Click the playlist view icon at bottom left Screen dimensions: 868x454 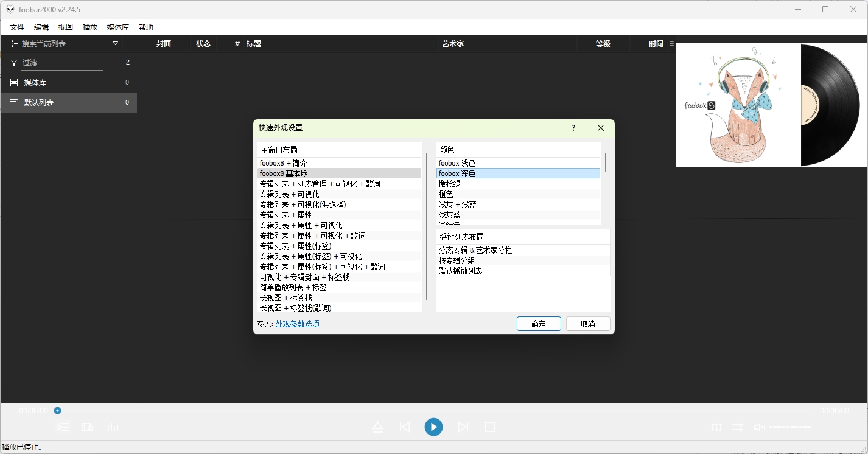[63, 427]
